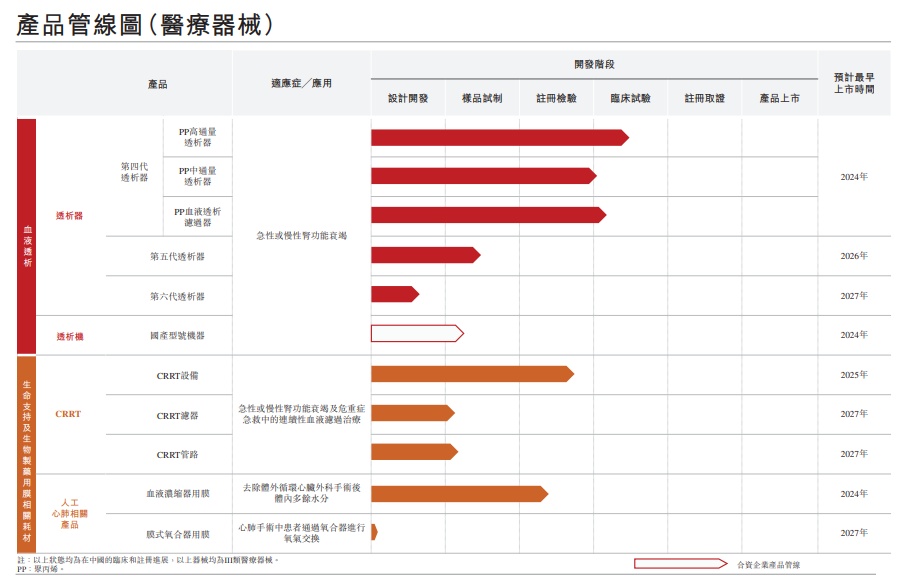Click the CRRT設備 orange progress arrow
906x587 pixels.
(x=472, y=374)
